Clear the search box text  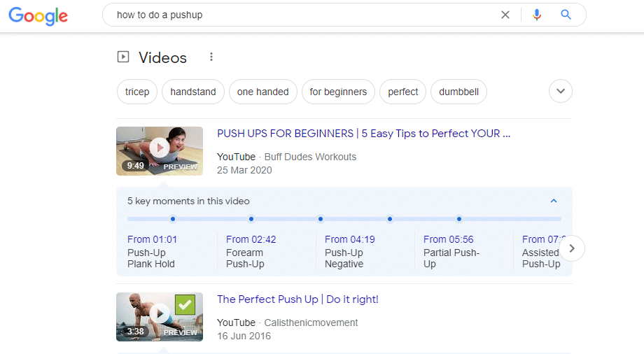(505, 15)
